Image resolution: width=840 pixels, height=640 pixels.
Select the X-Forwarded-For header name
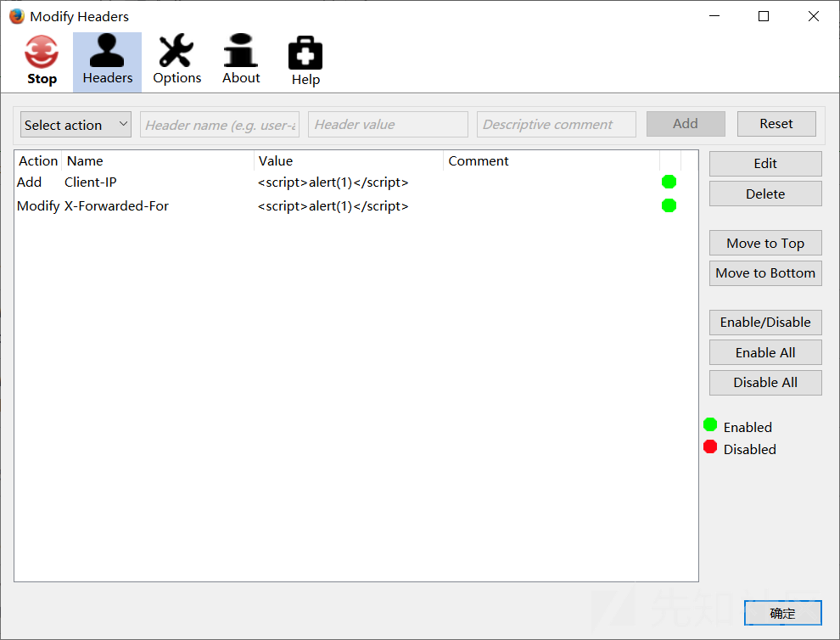pyautogui.click(x=116, y=205)
